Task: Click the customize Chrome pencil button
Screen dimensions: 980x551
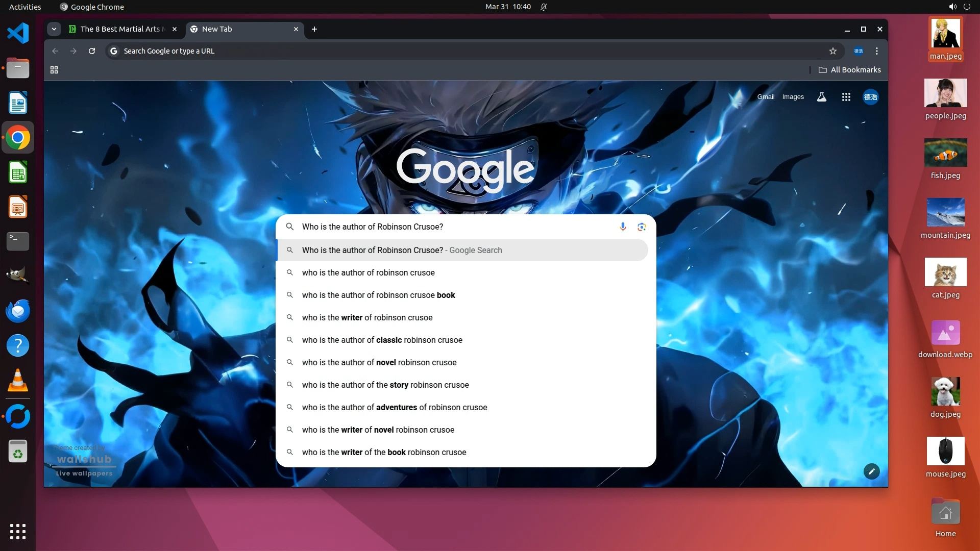Action: (871, 471)
